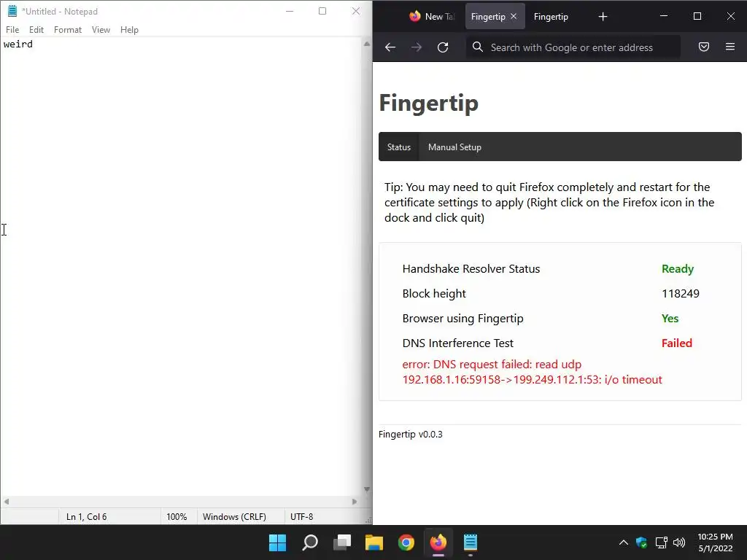Click the block height value 118249
This screenshot has height=560, width=747.
pos(681,293)
